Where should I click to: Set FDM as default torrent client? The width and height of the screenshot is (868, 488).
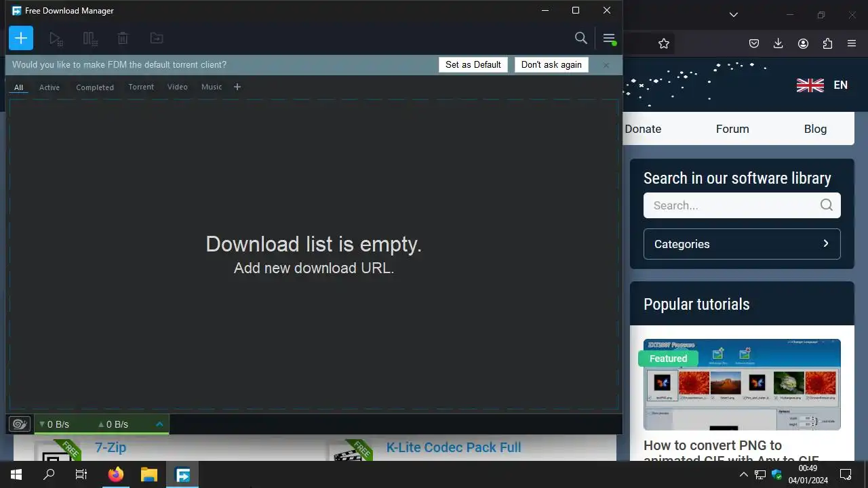point(473,64)
